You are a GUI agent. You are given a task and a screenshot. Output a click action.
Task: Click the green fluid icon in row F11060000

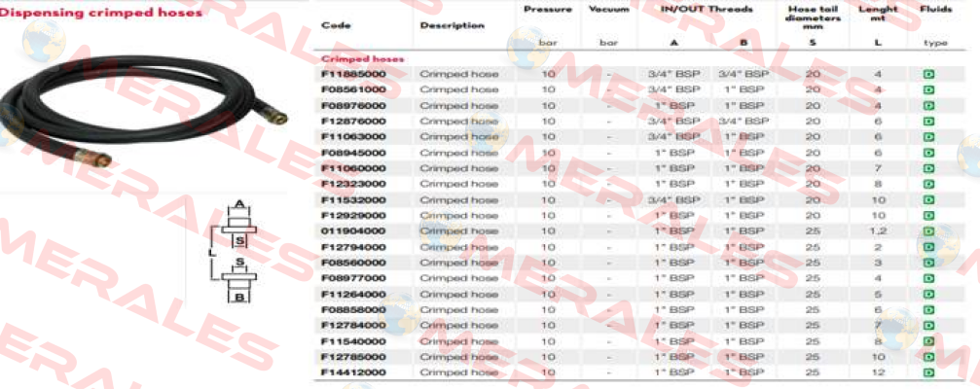point(928,168)
